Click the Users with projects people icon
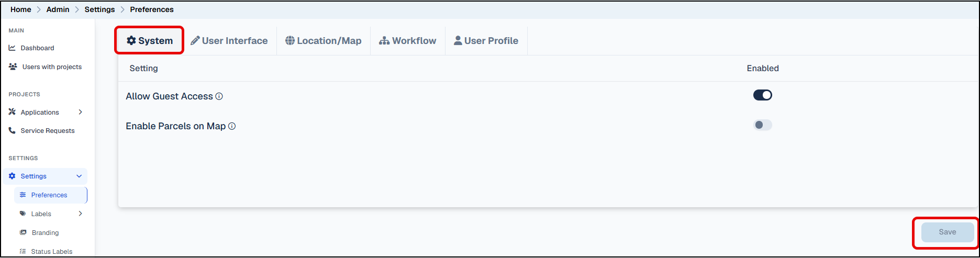The image size is (980, 258). [x=13, y=66]
